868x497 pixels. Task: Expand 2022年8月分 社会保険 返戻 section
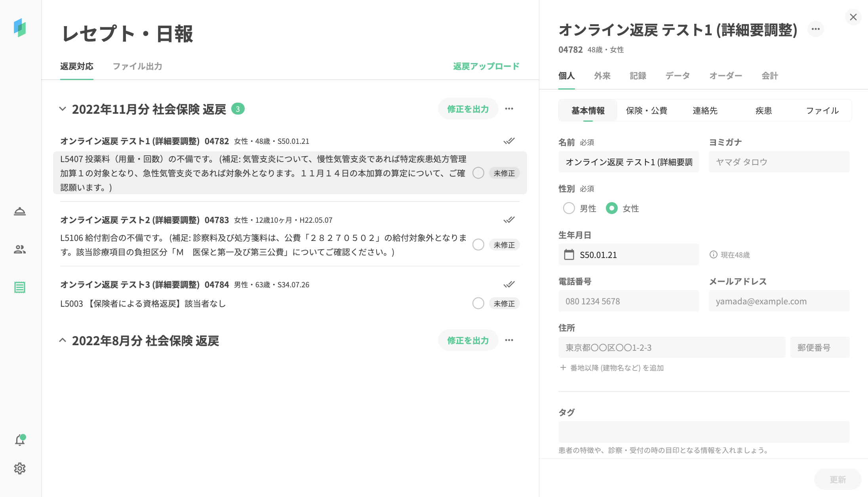(63, 340)
